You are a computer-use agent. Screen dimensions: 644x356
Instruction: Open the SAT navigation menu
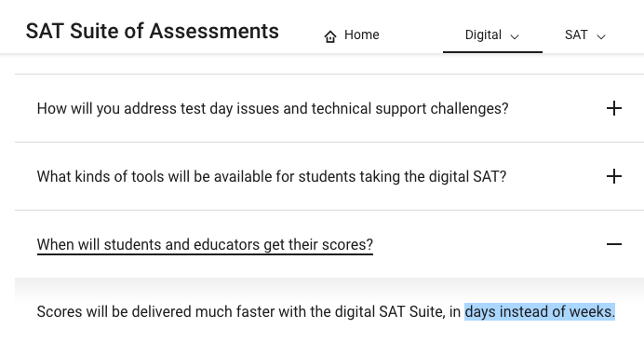(584, 35)
